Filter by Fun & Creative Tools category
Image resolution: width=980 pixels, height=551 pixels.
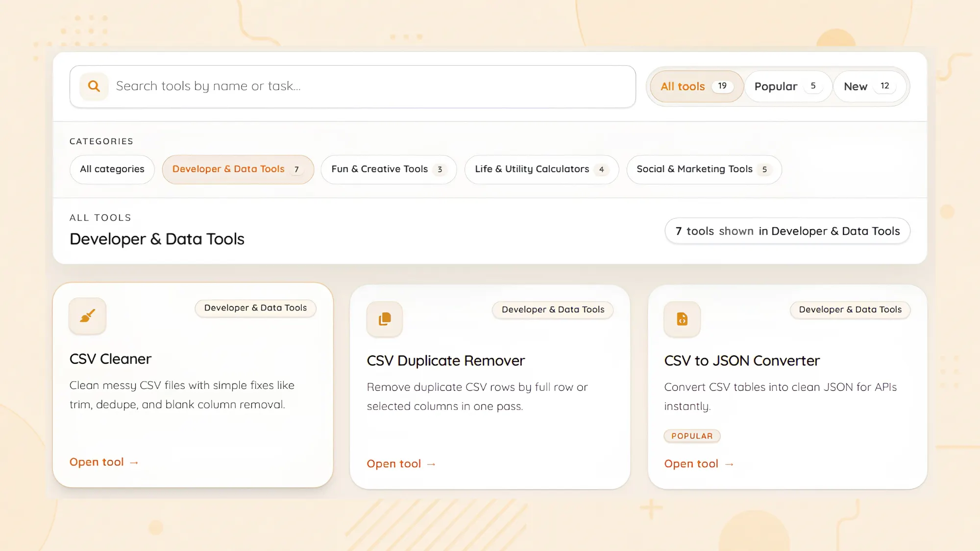pos(389,169)
